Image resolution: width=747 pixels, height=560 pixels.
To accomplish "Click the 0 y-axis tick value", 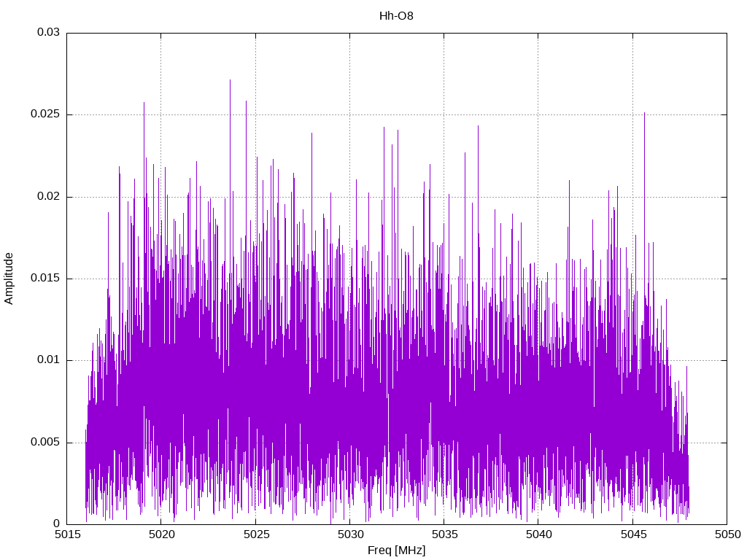I will [57, 524].
